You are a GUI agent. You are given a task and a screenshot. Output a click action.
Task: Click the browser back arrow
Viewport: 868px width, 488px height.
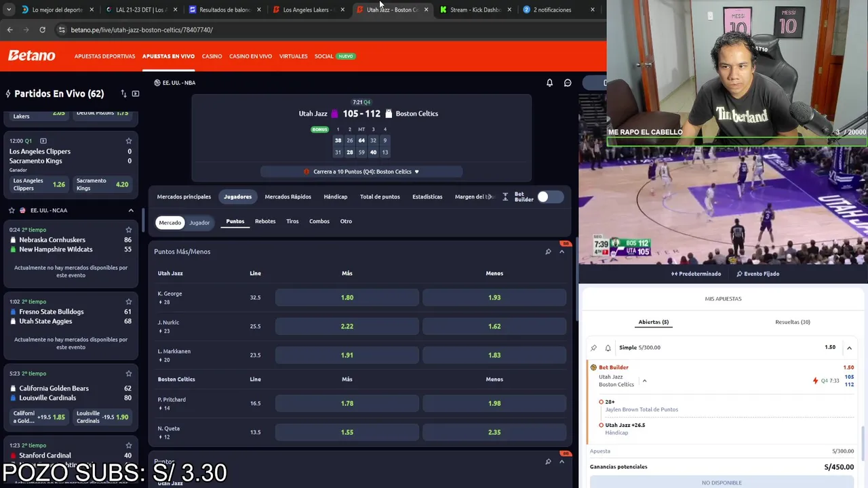pyautogui.click(x=9, y=30)
